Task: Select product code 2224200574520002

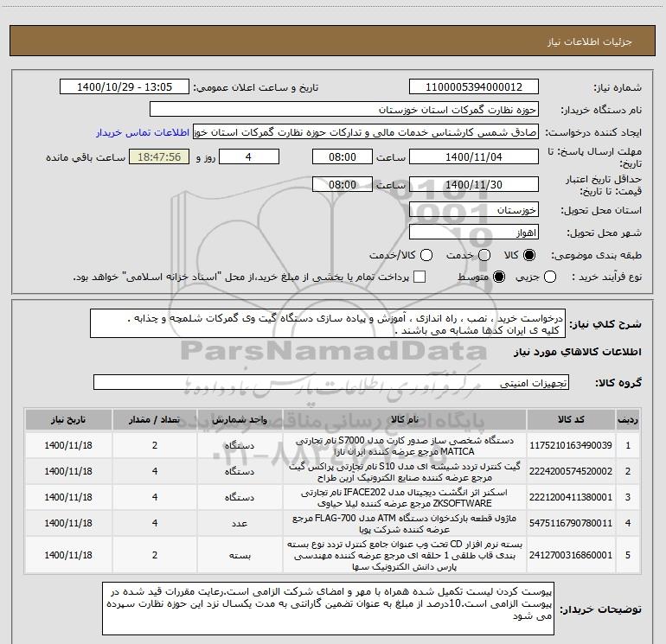Action: (x=571, y=471)
